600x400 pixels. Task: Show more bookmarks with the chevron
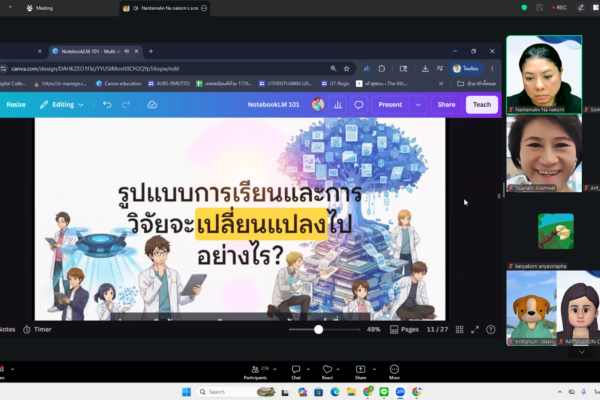point(441,83)
